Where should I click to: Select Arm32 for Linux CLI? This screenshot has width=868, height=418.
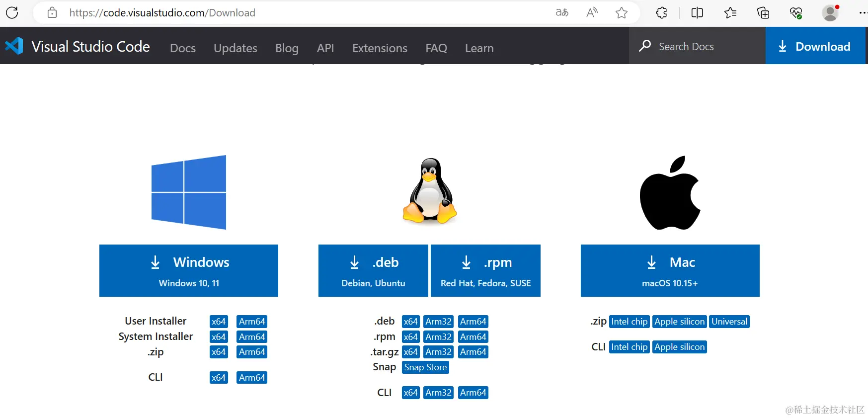pos(439,393)
